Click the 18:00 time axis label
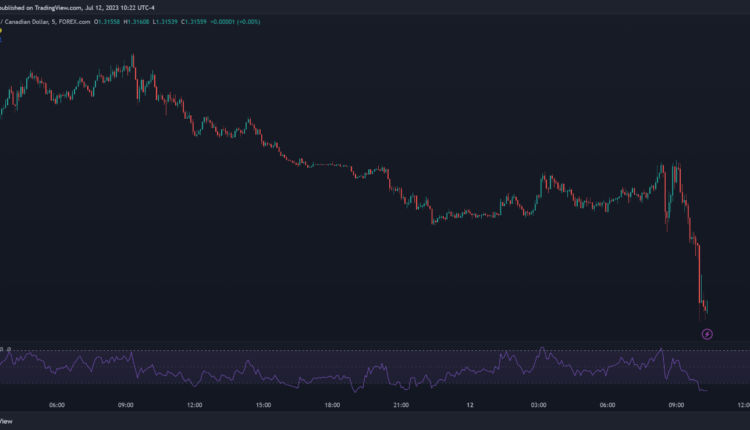 pos(332,405)
